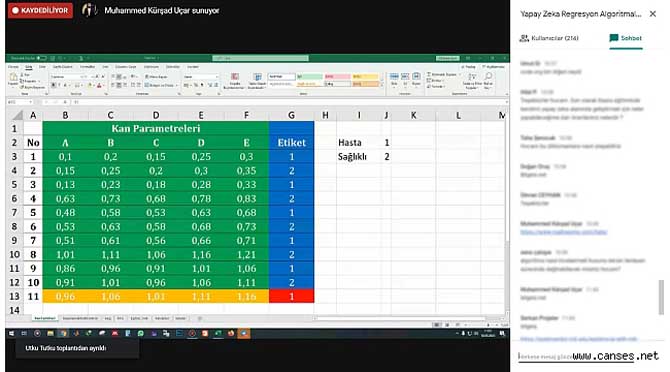Image resolution: width=670 pixels, height=372 pixels.
Task: Select the red Etiket cell in row 13
Action: 291,296
